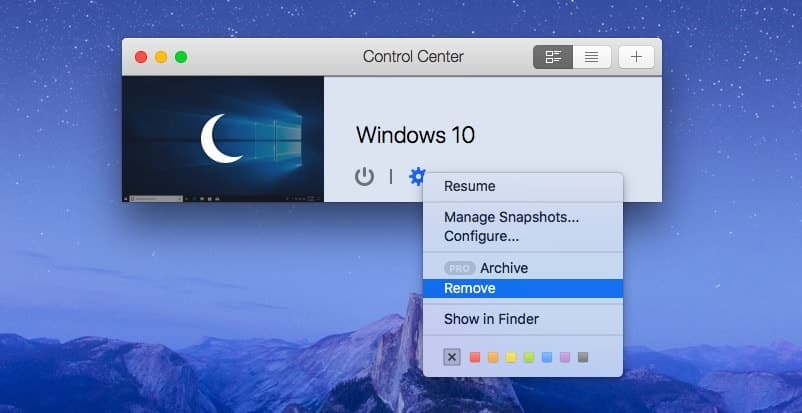
Task: Minimize the Control Center window
Action: 161,57
